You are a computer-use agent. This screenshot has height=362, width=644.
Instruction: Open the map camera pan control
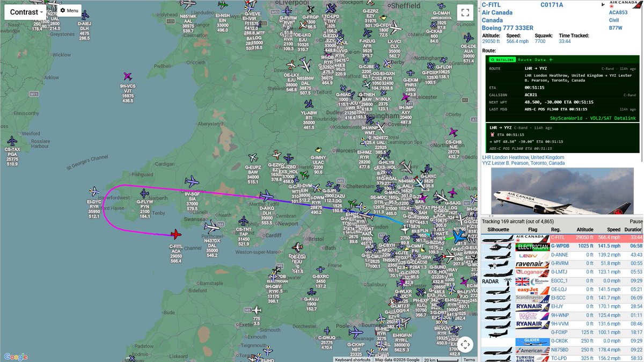pos(465,344)
